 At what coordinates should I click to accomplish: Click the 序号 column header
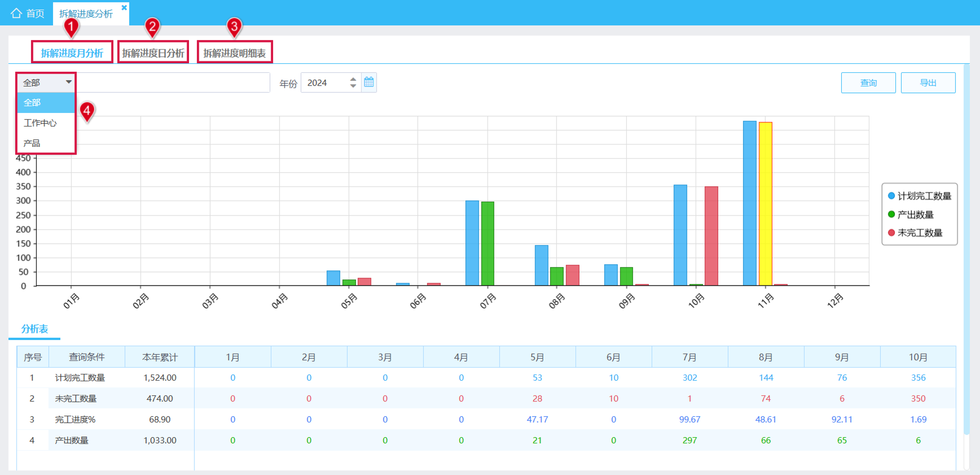pos(33,357)
